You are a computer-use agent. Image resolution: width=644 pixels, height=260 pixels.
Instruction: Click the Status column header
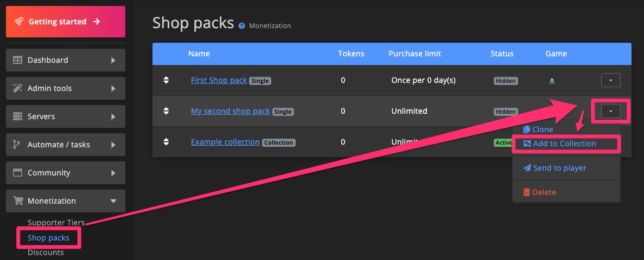coord(502,54)
